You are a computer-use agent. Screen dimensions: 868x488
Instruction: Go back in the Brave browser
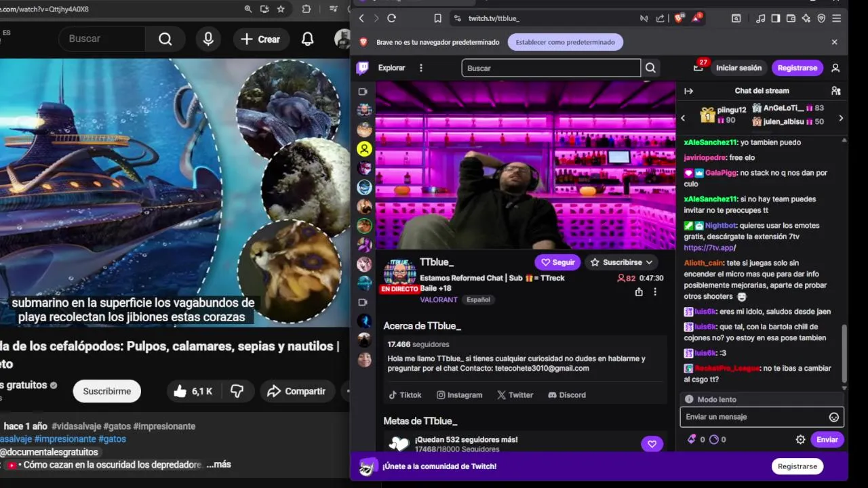pos(361,18)
